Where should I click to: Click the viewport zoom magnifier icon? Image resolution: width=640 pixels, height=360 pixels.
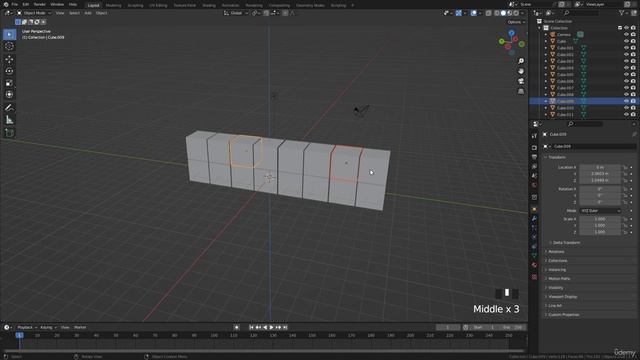pos(521,61)
